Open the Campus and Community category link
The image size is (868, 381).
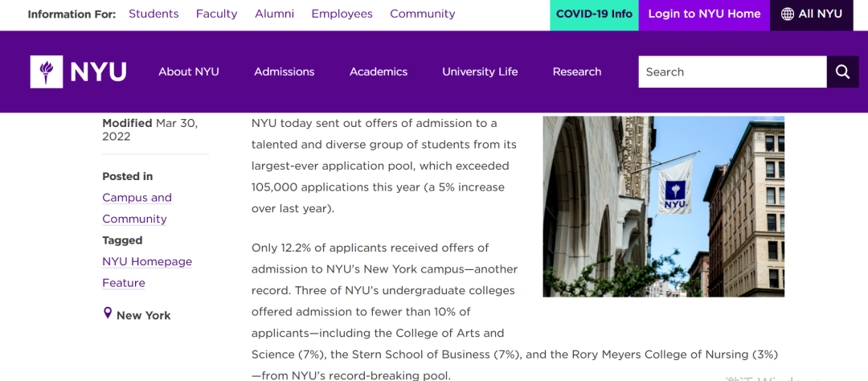(137, 208)
